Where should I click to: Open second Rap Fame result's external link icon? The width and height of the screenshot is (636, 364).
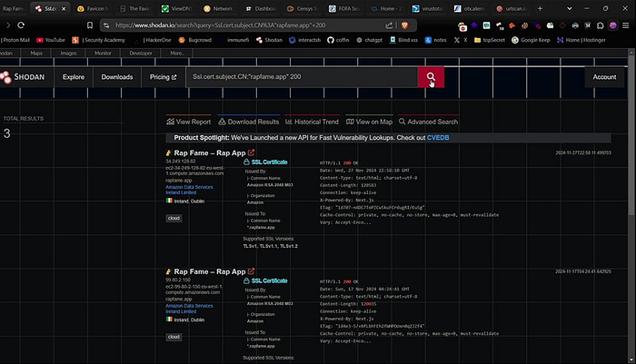coord(251,271)
